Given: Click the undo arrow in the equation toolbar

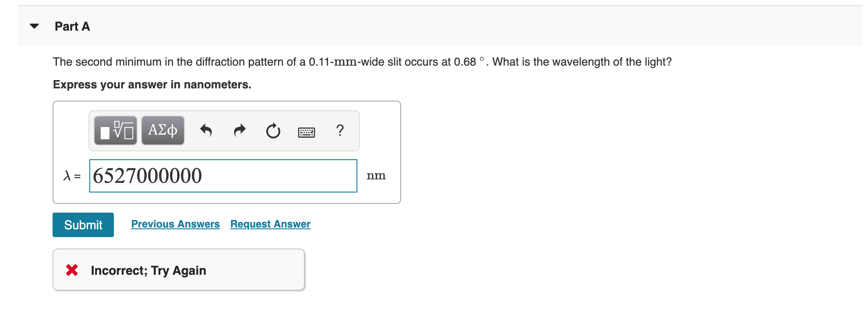Looking at the screenshot, I should 206,130.
